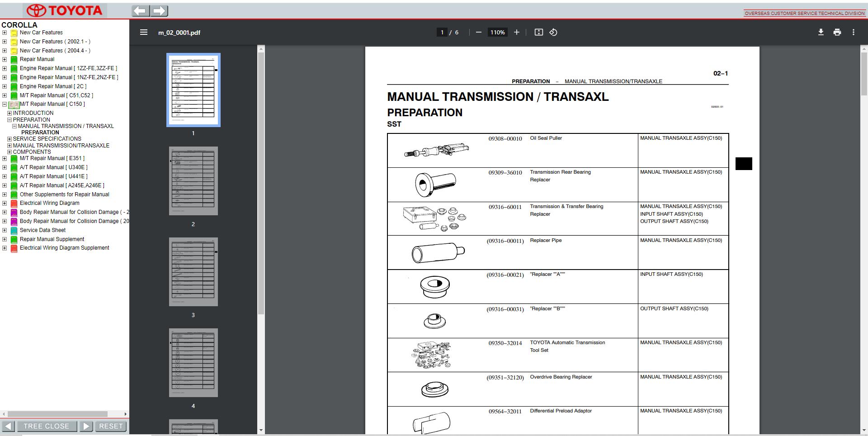Image resolution: width=868 pixels, height=436 pixels.
Task: Expand the INTRODUCTION subsection
Action: [x=9, y=113]
